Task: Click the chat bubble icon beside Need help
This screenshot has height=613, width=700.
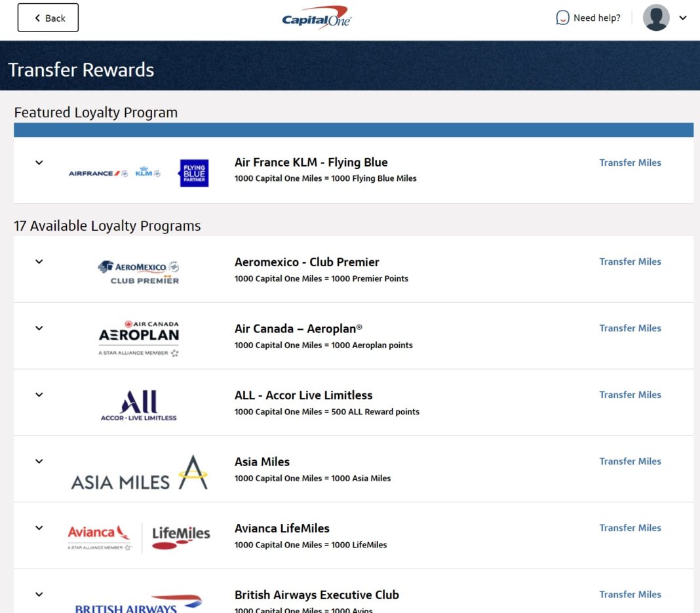Action: pos(562,18)
